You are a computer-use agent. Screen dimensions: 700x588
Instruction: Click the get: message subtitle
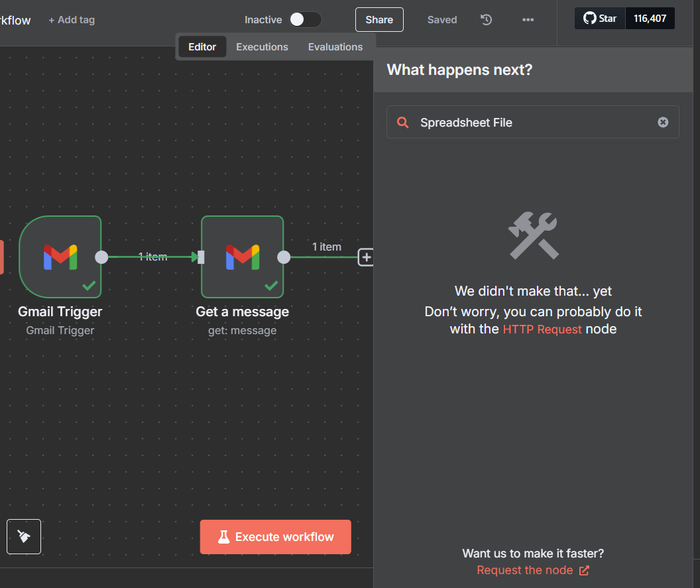(x=243, y=330)
